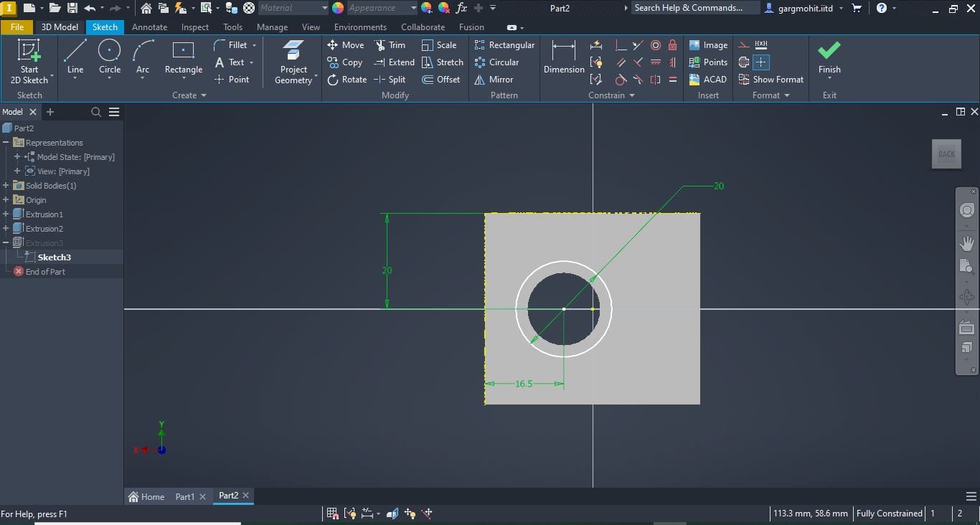The image size is (980, 525).
Task: Insert ACAD file into sketch
Action: 707,80
